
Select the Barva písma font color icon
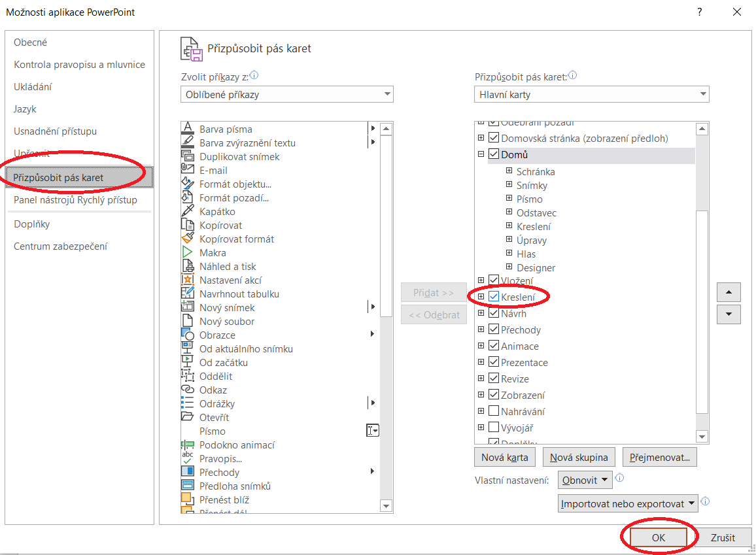(x=187, y=129)
